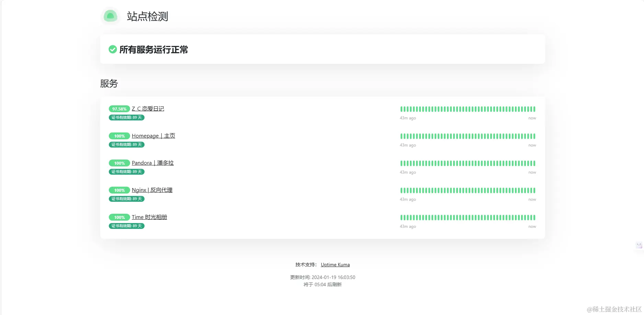The image size is (644, 315).
Task: Click the floating widget icon at right edge
Action: pyautogui.click(x=639, y=245)
